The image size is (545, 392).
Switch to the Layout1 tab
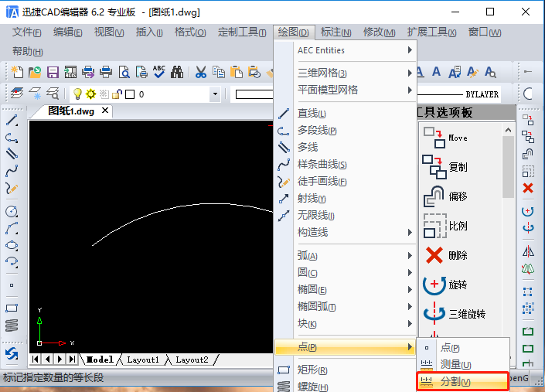tap(143, 360)
